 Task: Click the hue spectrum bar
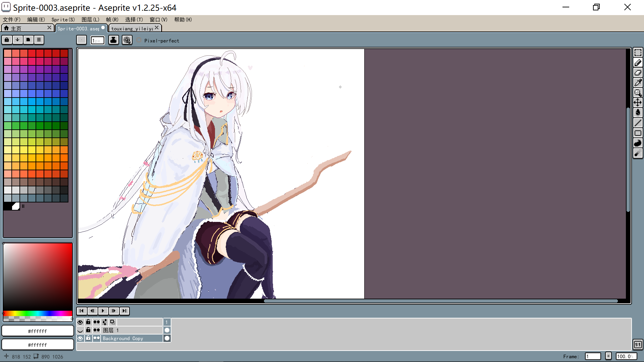click(x=38, y=313)
